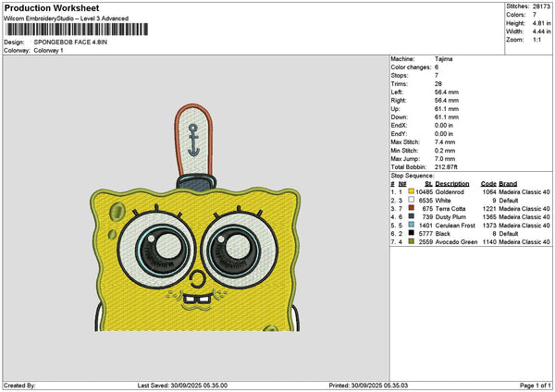
Task: Click the 'Color changes:' label
Action: [411, 67]
